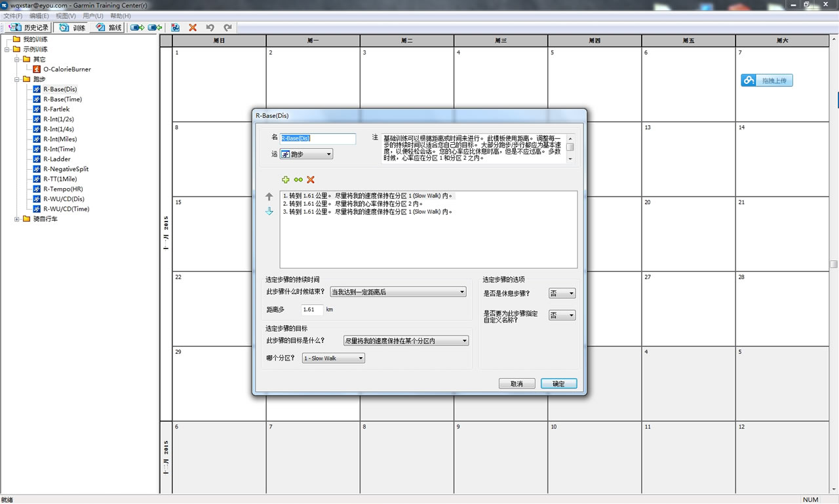Click the runner icon beside R-Ladder
Image resolution: width=839 pixels, height=504 pixels.
click(x=37, y=159)
